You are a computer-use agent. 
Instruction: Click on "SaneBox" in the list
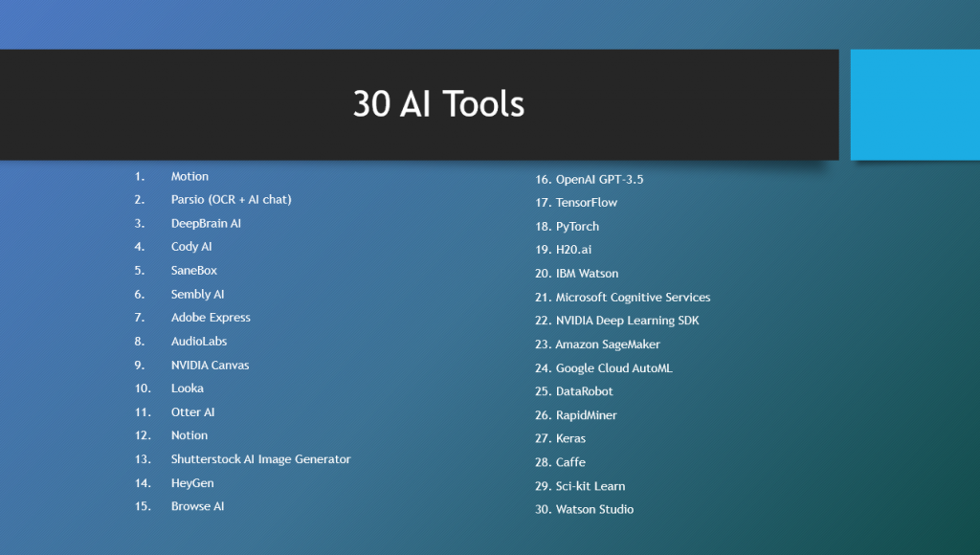point(194,271)
